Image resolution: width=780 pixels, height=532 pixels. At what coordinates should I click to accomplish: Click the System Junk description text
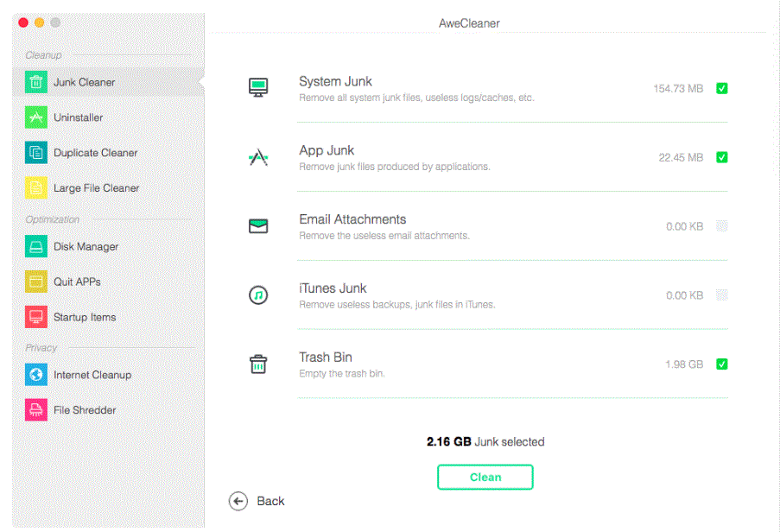(417, 98)
